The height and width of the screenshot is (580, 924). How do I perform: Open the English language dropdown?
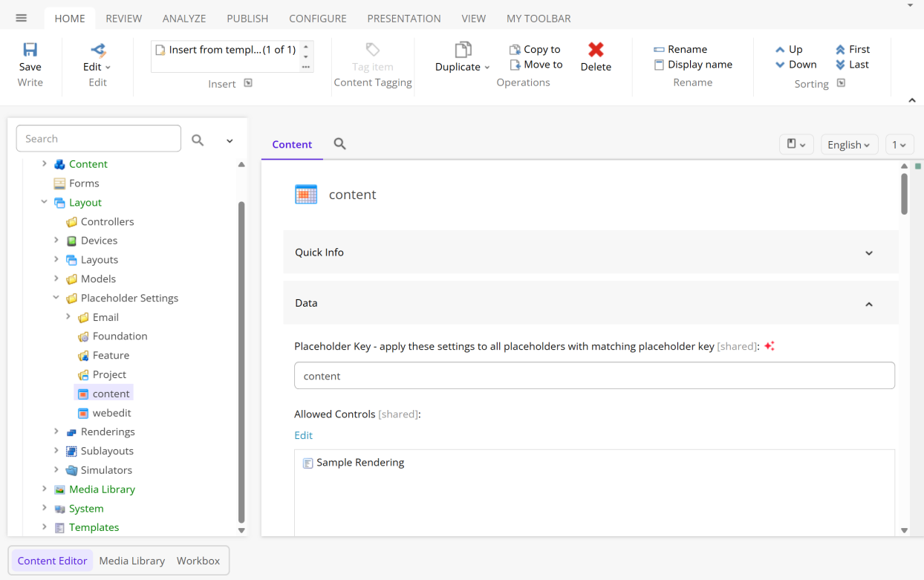850,145
